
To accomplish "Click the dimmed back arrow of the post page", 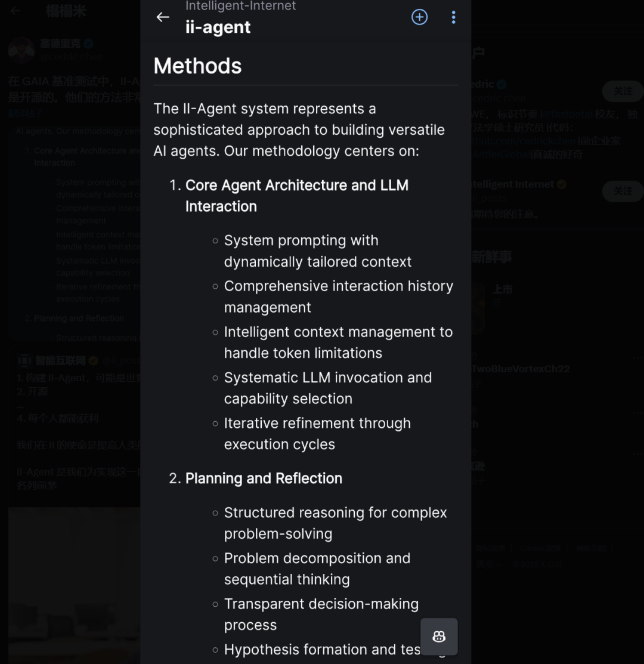I will click(x=16, y=11).
